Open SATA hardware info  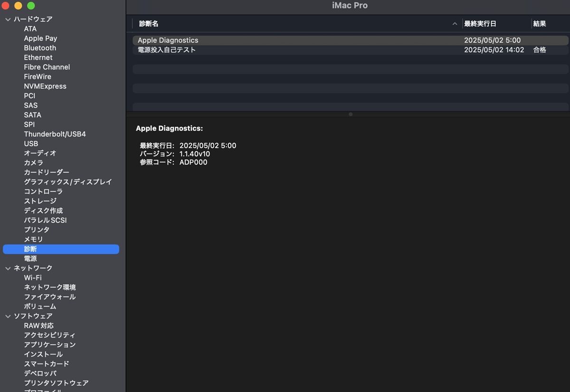coord(33,115)
